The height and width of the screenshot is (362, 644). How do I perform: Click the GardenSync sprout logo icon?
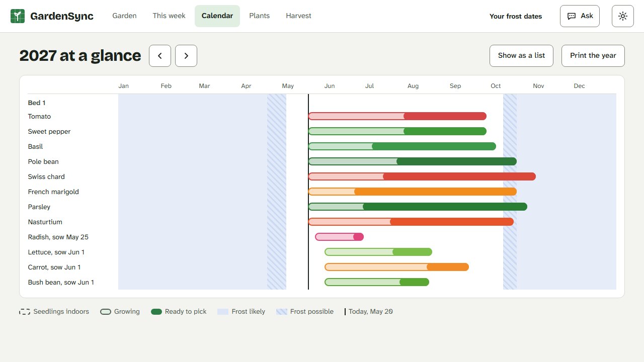pos(18,16)
